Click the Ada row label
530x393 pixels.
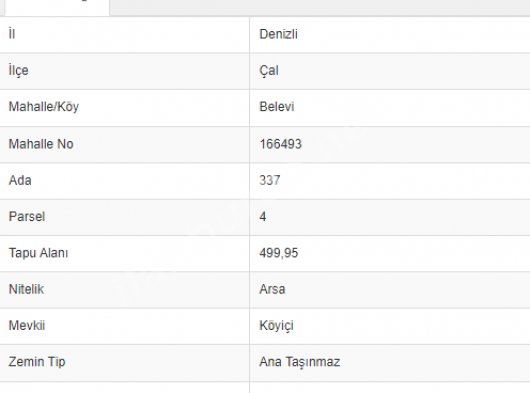point(20,180)
